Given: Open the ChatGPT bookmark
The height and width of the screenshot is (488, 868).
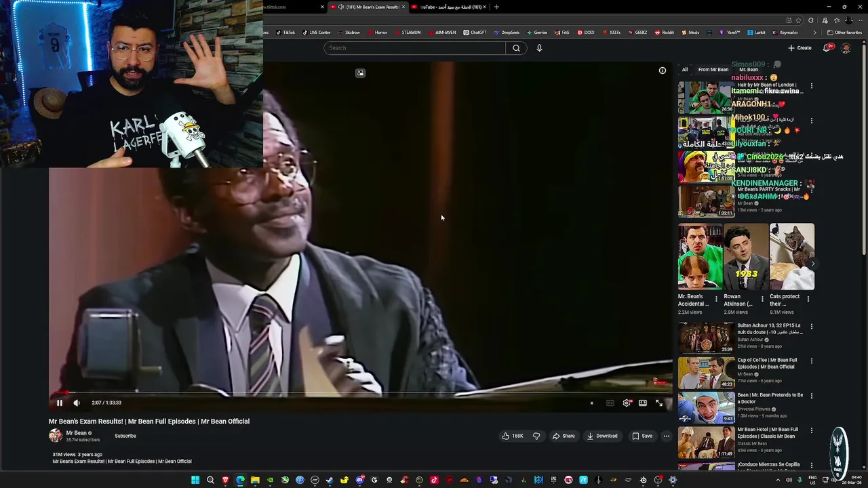Looking at the screenshot, I should click(475, 33).
